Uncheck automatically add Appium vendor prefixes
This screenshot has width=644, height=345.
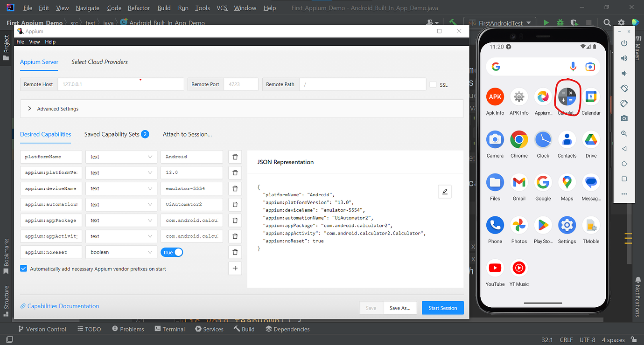point(23,268)
